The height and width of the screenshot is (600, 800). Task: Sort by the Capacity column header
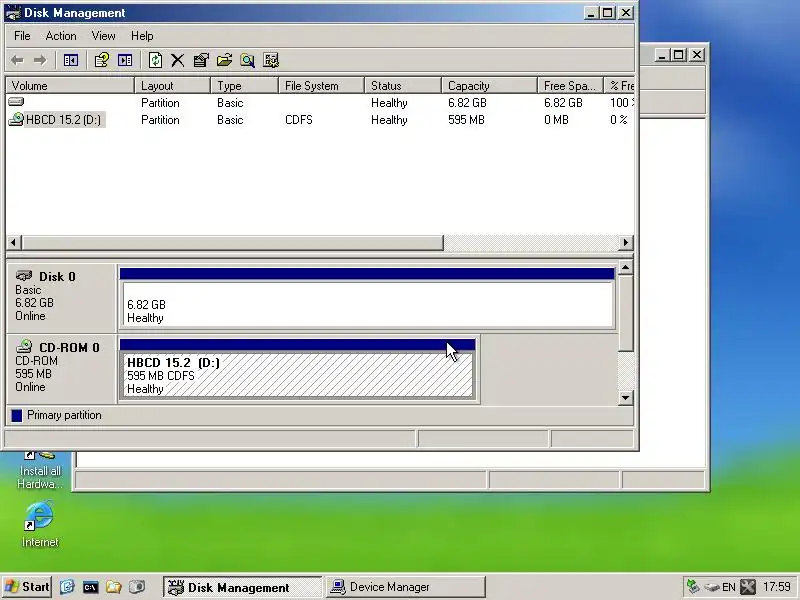[x=489, y=86]
